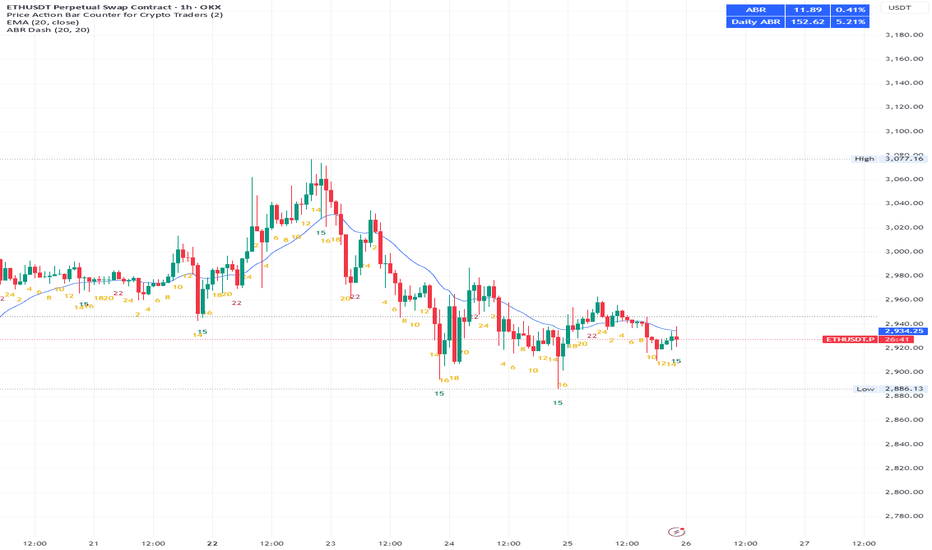Image resolution: width=932 pixels, height=550 pixels.
Task: Click the High 3,077.16 price marker
Action: [889, 159]
